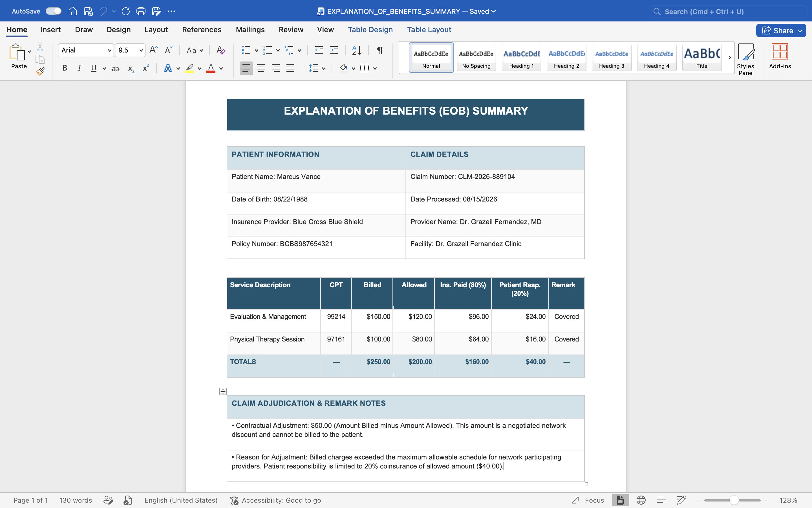Switch to Web Layout view
This screenshot has height=508, width=812.
click(641, 500)
